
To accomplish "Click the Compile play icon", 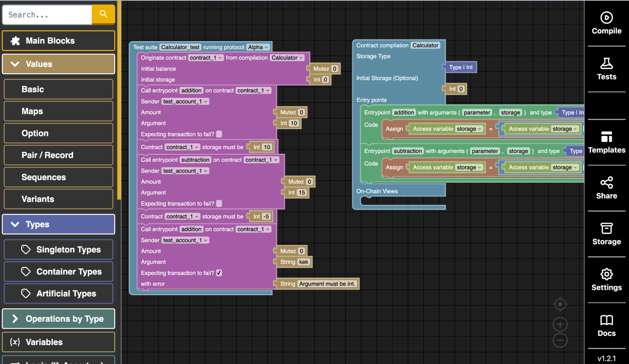I will 606,18.
